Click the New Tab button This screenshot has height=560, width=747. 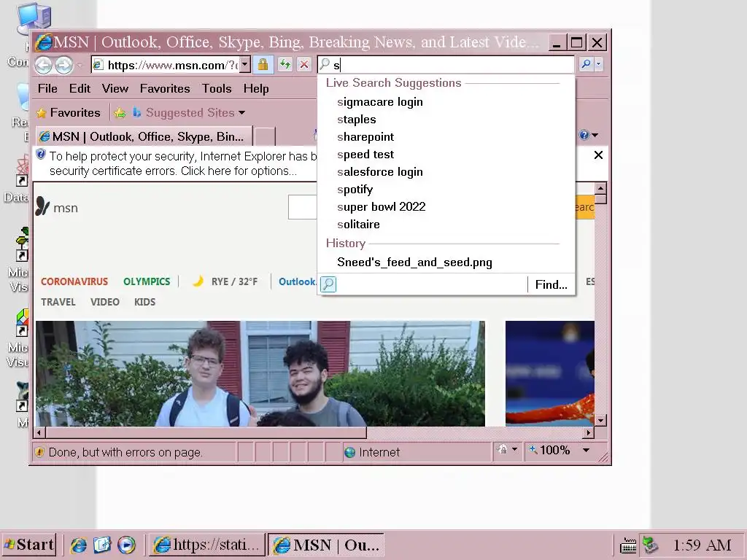point(264,136)
